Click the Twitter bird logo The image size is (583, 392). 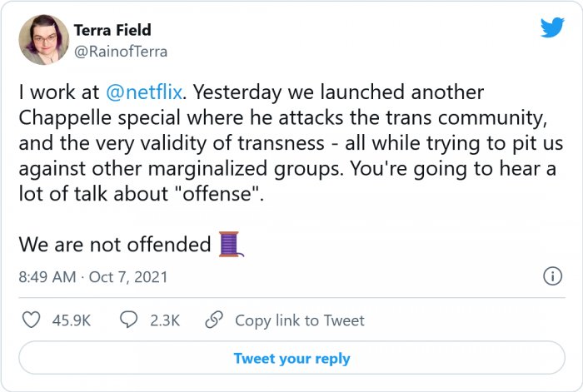pyautogui.click(x=551, y=28)
